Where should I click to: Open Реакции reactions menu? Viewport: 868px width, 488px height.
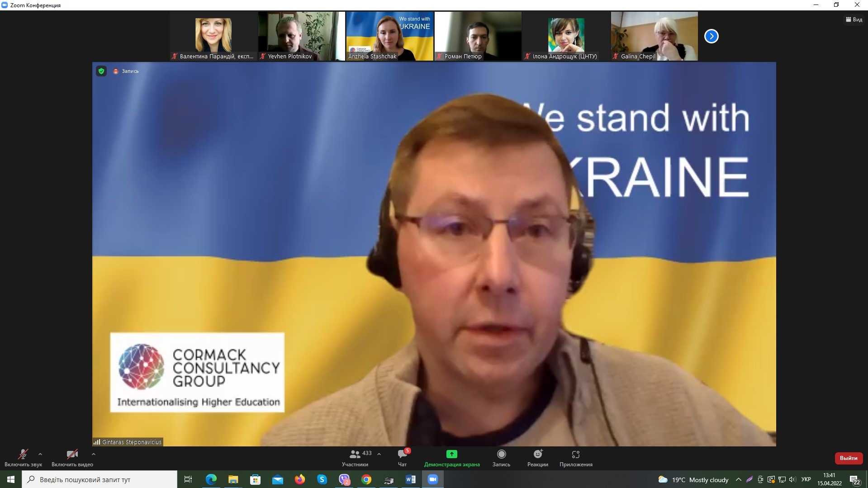tap(538, 458)
